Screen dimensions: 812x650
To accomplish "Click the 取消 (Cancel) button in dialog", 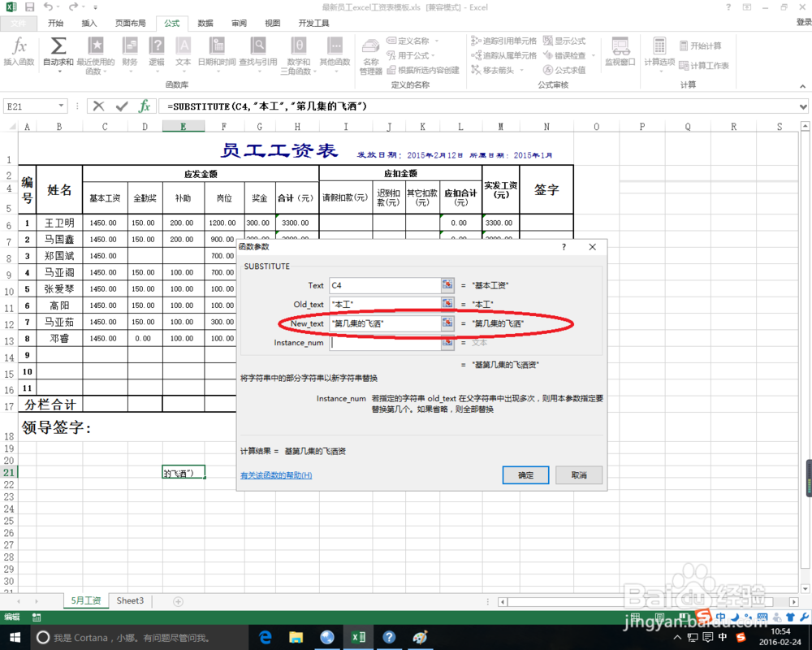I will 579,474.
